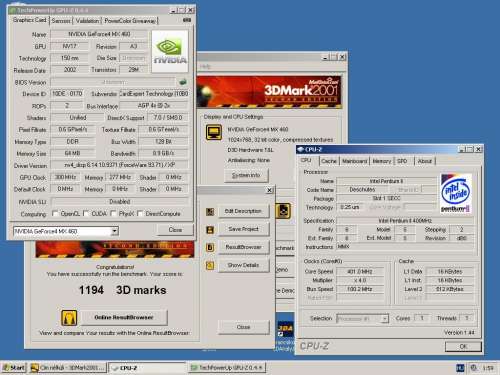
Task: Enable the OpenCL checkbox
Action: click(55, 213)
